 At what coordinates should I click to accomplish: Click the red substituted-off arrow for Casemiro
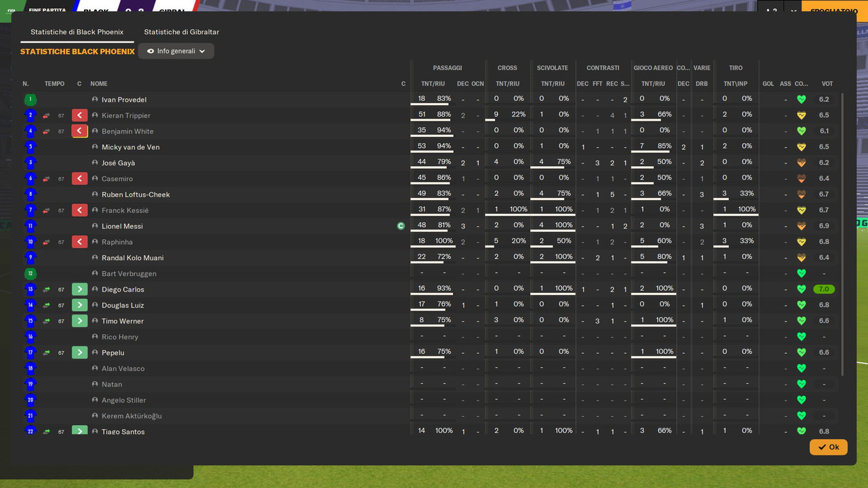point(80,179)
